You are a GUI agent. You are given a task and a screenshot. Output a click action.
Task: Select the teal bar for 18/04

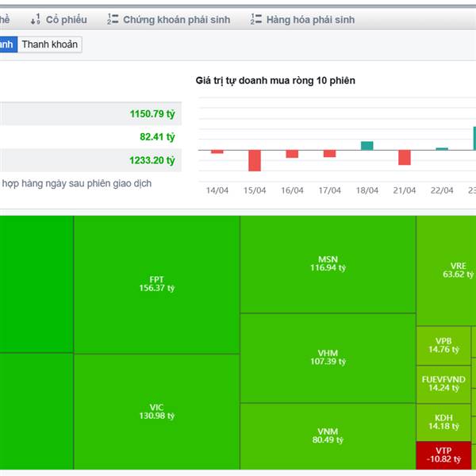pyautogui.click(x=367, y=146)
